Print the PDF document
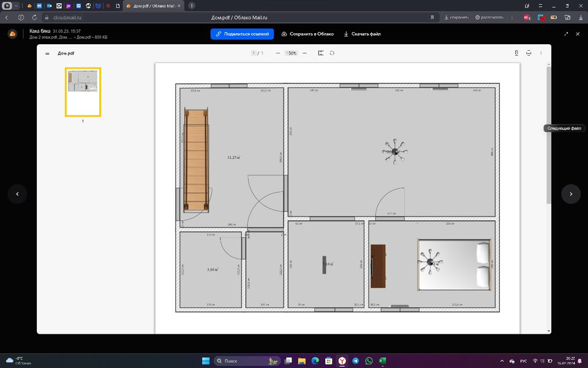 tap(529, 53)
